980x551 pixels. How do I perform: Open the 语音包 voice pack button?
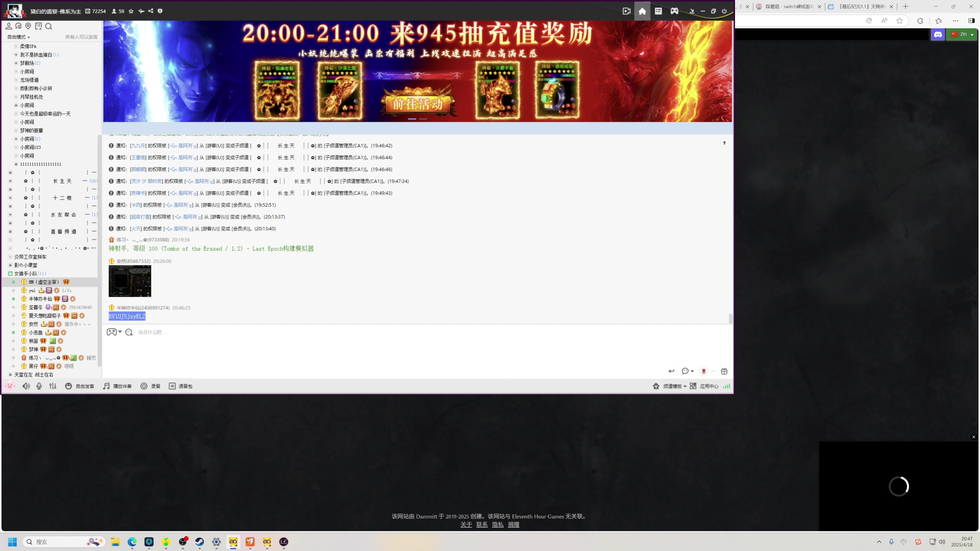coord(181,386)
